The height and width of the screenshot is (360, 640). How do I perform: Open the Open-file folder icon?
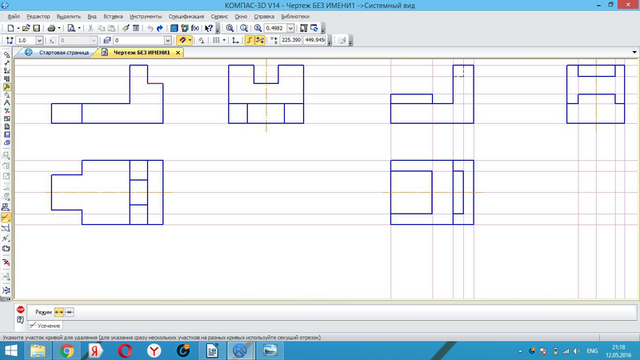pos(26,28)
